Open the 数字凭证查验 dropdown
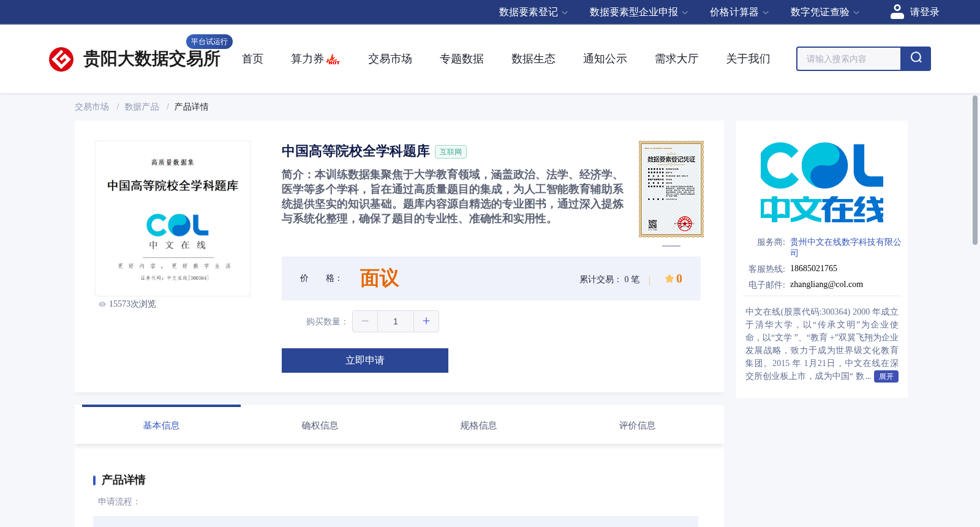The image size is (980, 527). (x=825, y=12)
